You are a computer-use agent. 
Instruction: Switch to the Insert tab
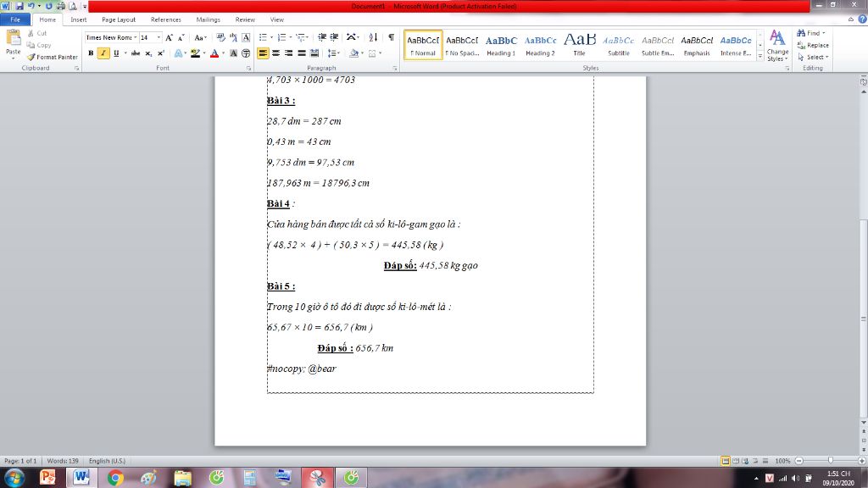click(x=78, y=19)
